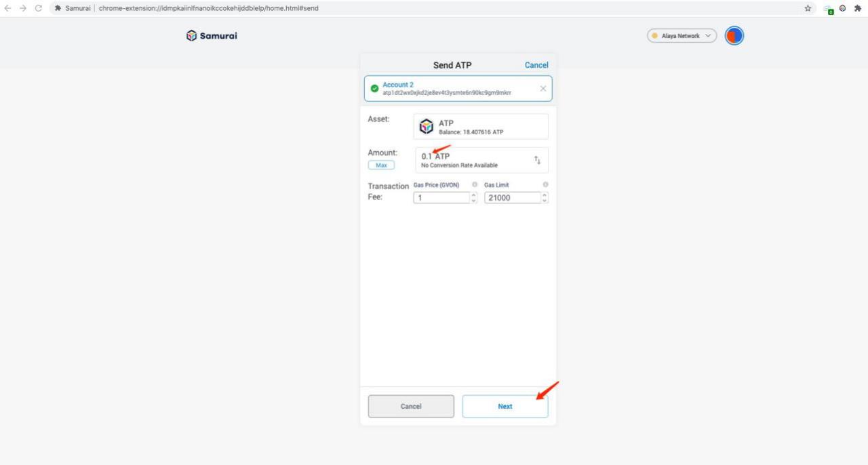The image size is (868, 465).
Task: Click the Gas Limit info icon
Action: [x=545, y=185]
